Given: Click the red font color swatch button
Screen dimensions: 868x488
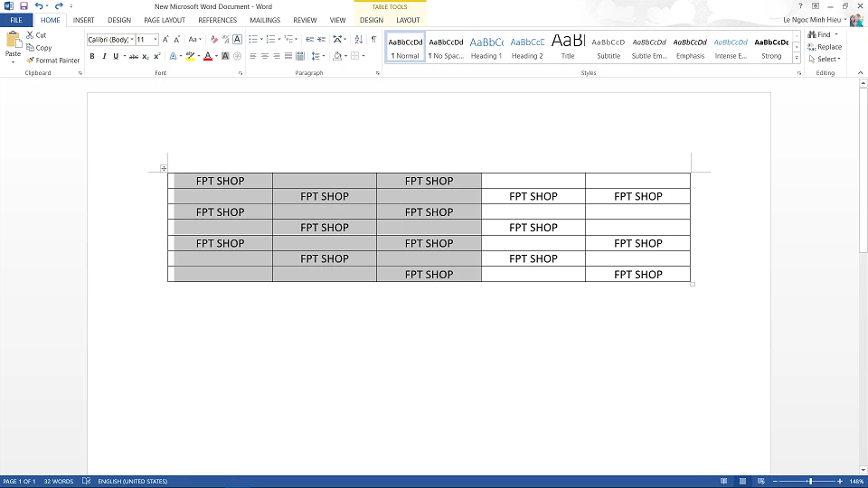Looking at the screenshot, I should (208, 56).
